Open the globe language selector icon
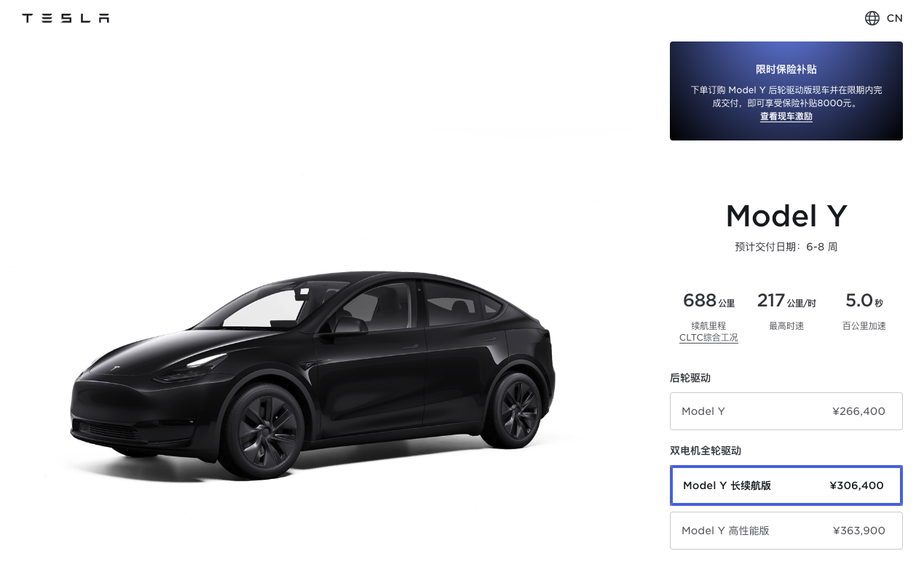Screen dimensions: 924x567 (x=872, y=18)
